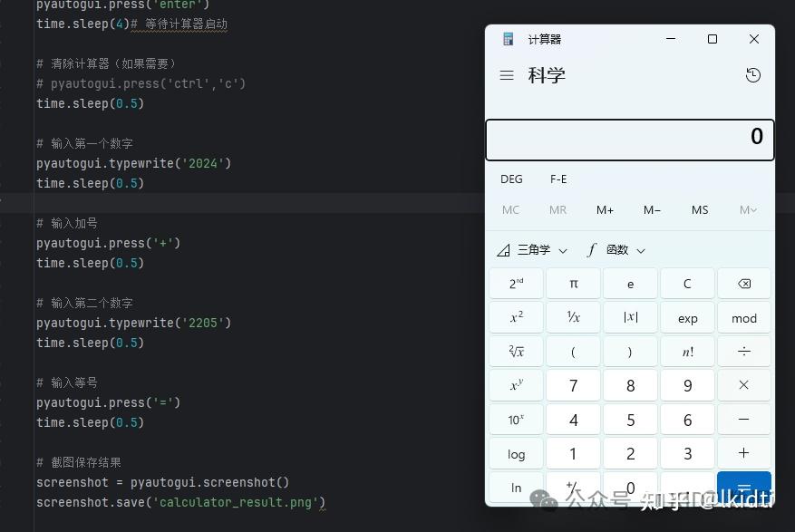Click the reciprocal (1/x) function
Screen dimensions: 795x532
pos(573,317)
